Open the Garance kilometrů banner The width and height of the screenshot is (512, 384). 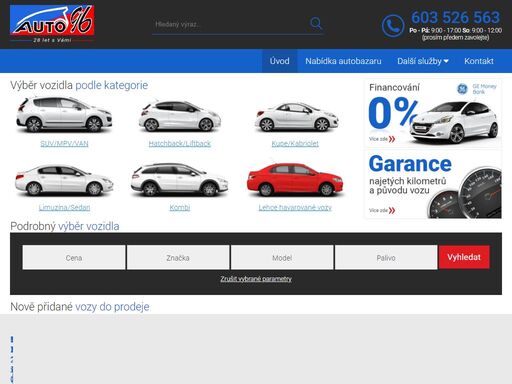coord(433,185)
